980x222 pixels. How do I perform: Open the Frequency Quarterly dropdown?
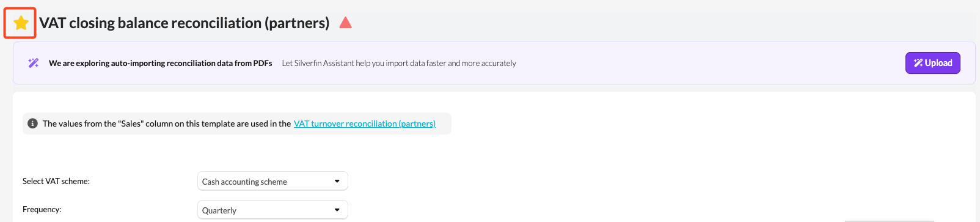pos(272,210)
